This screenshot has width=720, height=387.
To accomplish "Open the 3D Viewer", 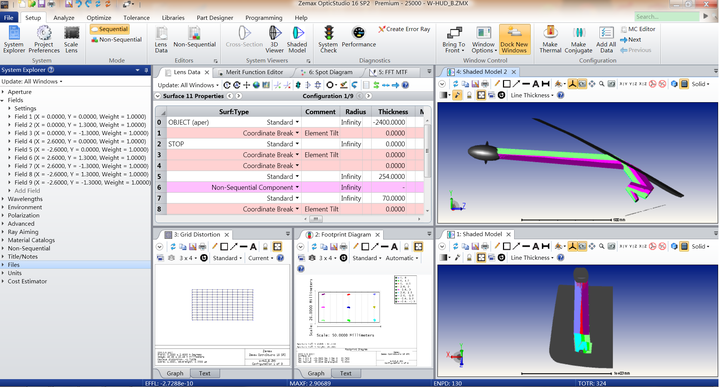I will click(x=275, y=39).
